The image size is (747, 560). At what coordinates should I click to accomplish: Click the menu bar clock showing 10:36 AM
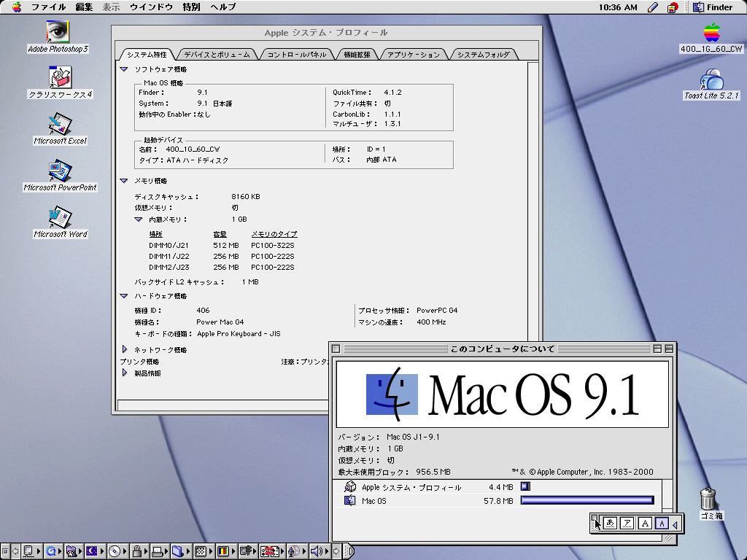[618, 7]
